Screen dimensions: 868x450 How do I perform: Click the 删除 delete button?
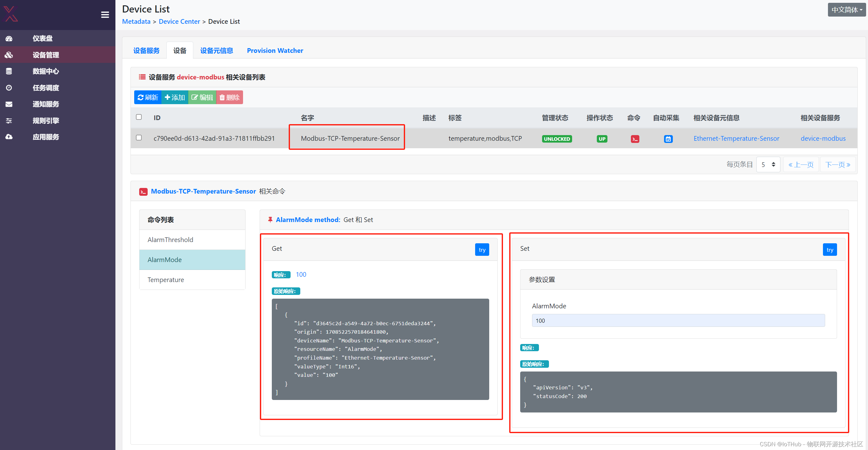[230, 97]
